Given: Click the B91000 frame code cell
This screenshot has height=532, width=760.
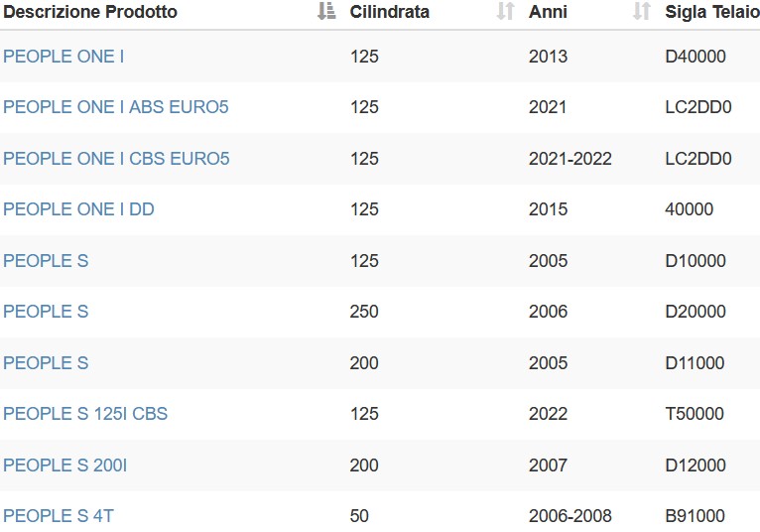Looking at the screenshot, I should click(696, 516).
